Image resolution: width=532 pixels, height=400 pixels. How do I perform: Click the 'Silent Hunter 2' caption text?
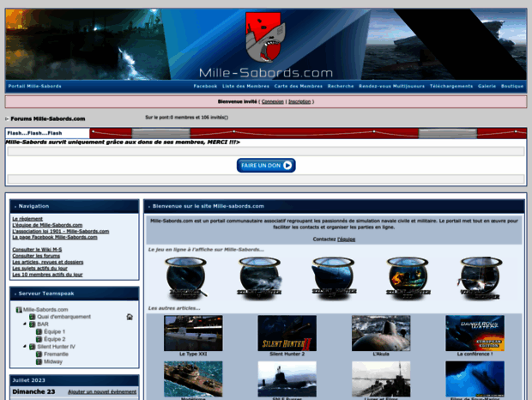pyautogui.click(x=287, y=354)
